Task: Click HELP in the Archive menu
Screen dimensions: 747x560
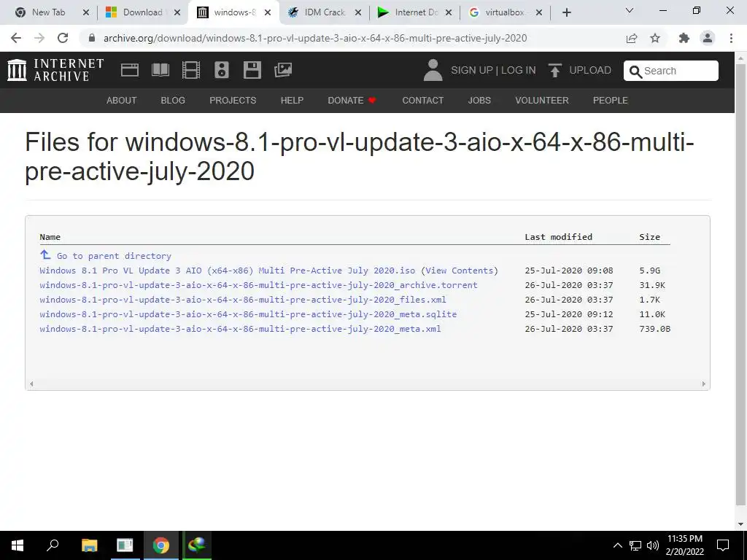Action: (292, 101)
